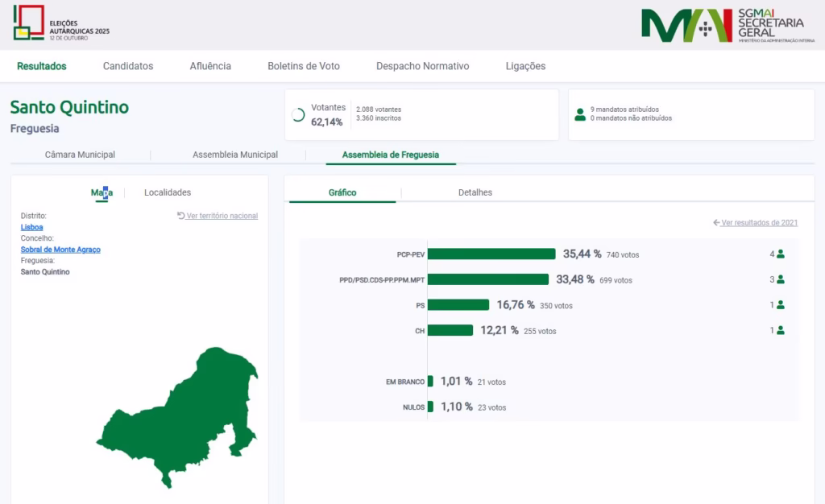825x504 pixels.
Task: Click the PCP-PEV mandates person icon
Action: click(780, 254)
